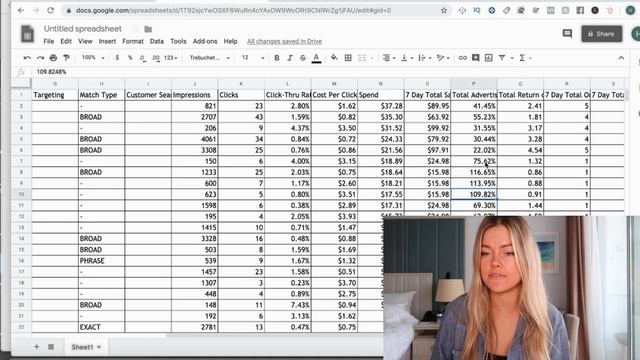The image size is (640, 360).
Task: Select the PHRASE match type cell
Action: click(101, 260)
